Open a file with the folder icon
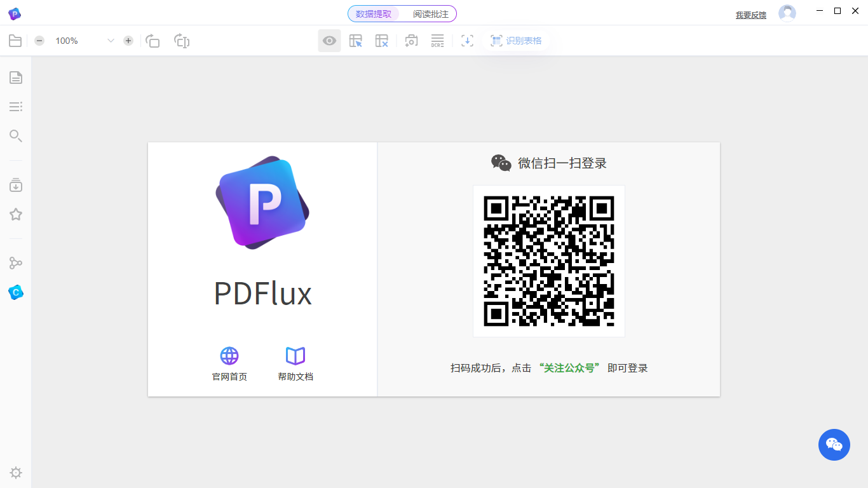 (15, 41)
